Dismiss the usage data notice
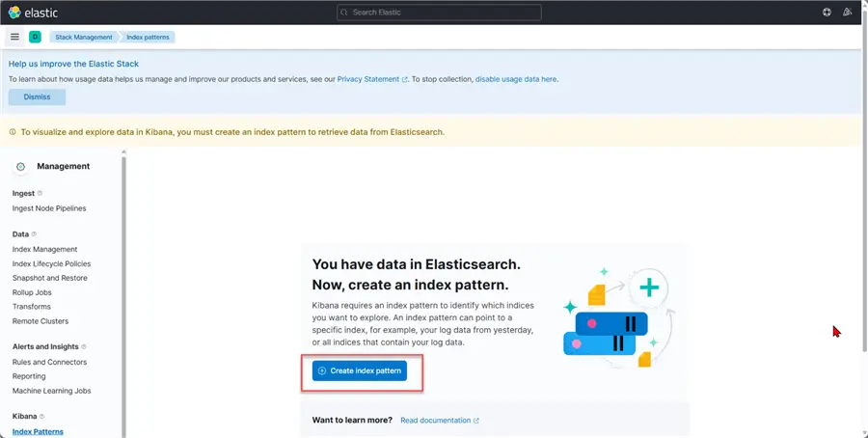868x438 pixels. pyautogui.click(x=37, y=96)
